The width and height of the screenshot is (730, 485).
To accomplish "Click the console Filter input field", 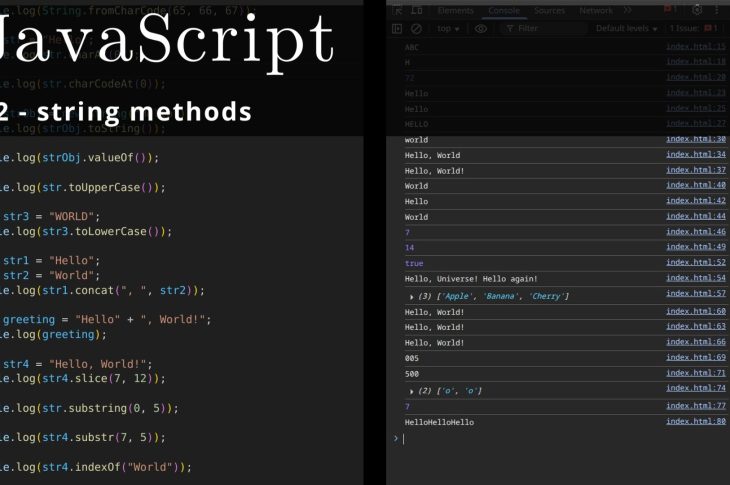I will click(x=545, y=29).
